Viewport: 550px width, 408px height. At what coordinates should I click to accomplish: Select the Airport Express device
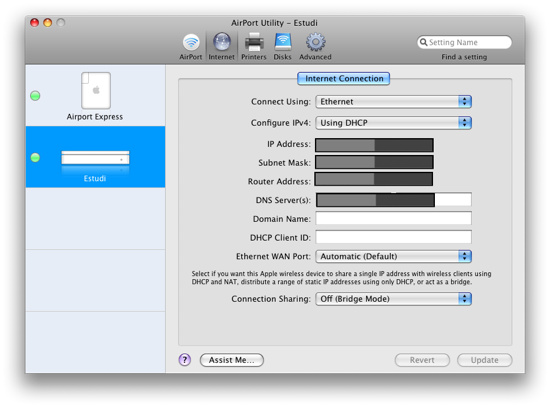[x=95, y=96]
